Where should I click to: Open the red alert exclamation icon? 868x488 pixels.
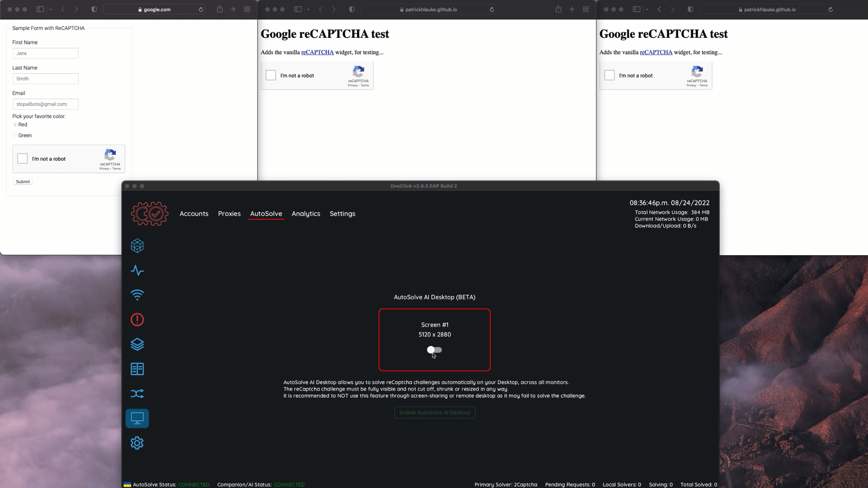click(x=137, y=320)
